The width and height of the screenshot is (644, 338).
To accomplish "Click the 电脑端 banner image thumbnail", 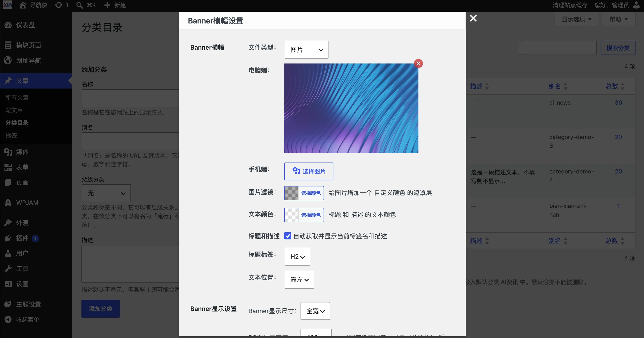I will point(351,108).
